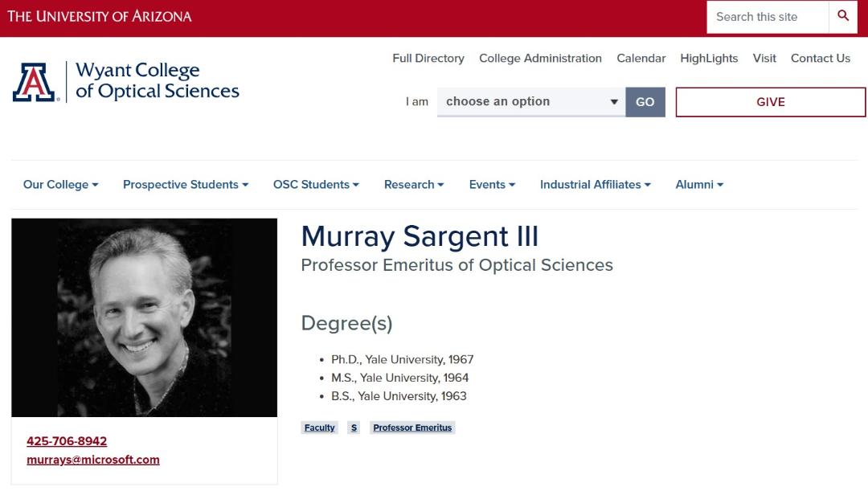This screenshot has height=491, width=868.
Task: Go to College Administration page
Action: (540, 58)
